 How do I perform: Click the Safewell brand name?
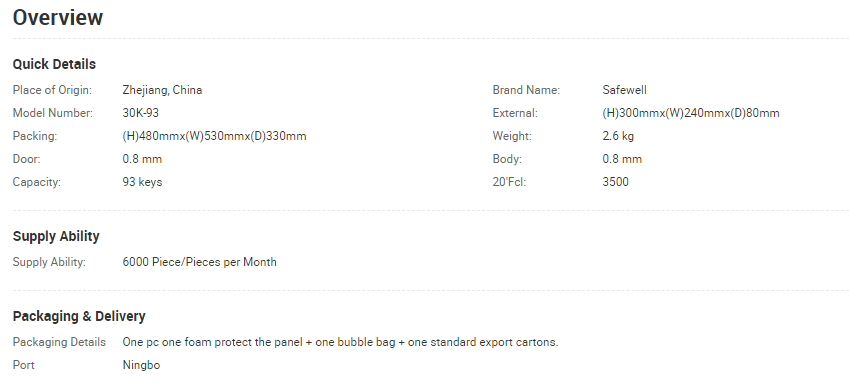point(624,90)
